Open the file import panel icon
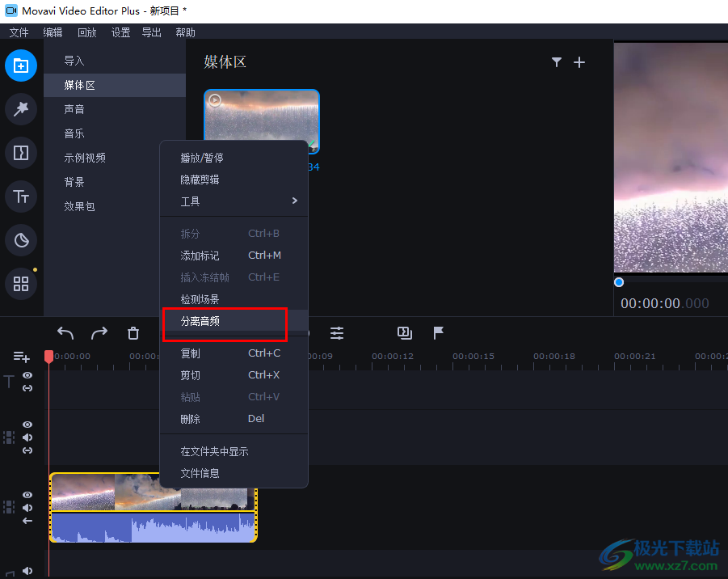The image size is (728, 579). coord(21,66)
